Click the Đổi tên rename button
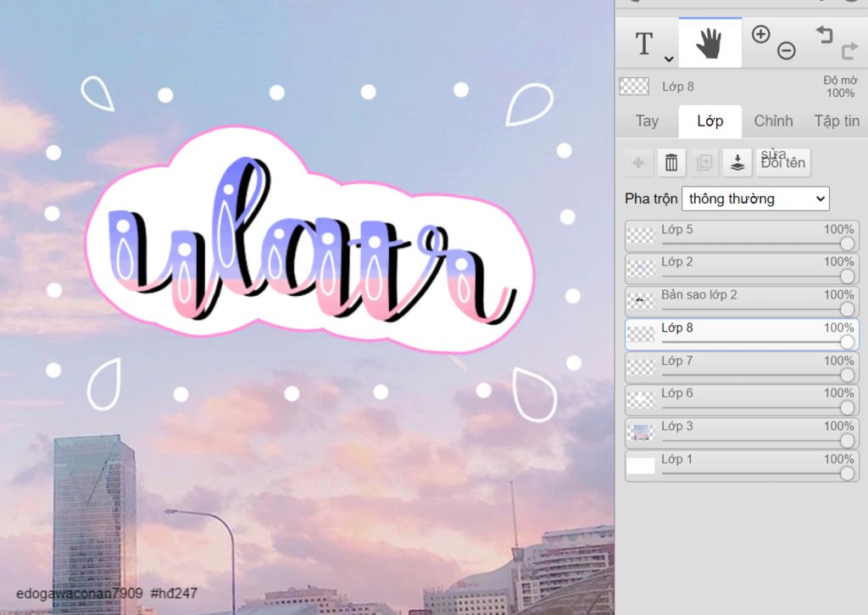This screenshot has width=868, height=615. 782,162
